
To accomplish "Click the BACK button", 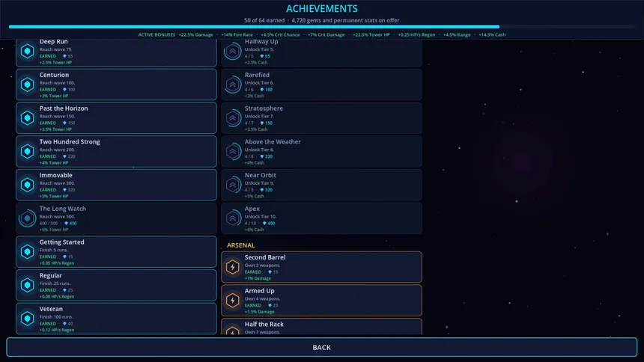I will point(321,347).
